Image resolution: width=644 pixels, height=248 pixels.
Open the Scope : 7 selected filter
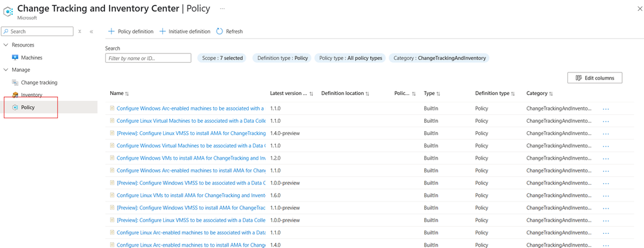(222, 58)
